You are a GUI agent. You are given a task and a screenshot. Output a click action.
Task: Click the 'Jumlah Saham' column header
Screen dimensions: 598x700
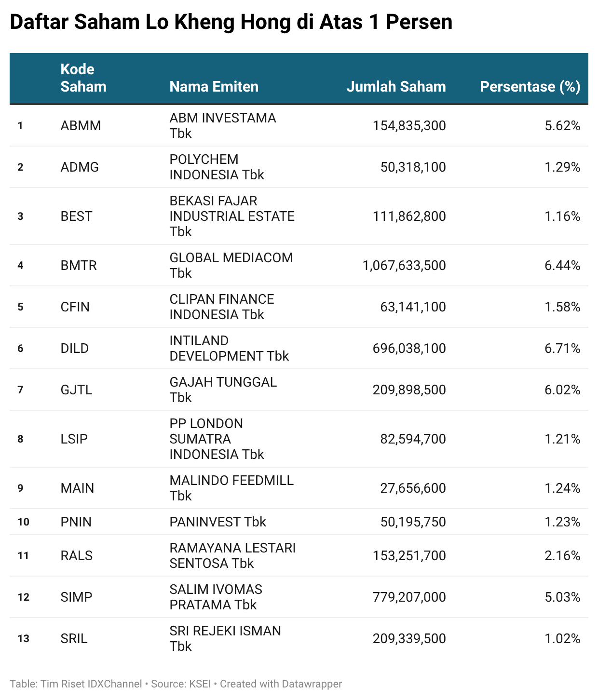click(x=396, y=87)
